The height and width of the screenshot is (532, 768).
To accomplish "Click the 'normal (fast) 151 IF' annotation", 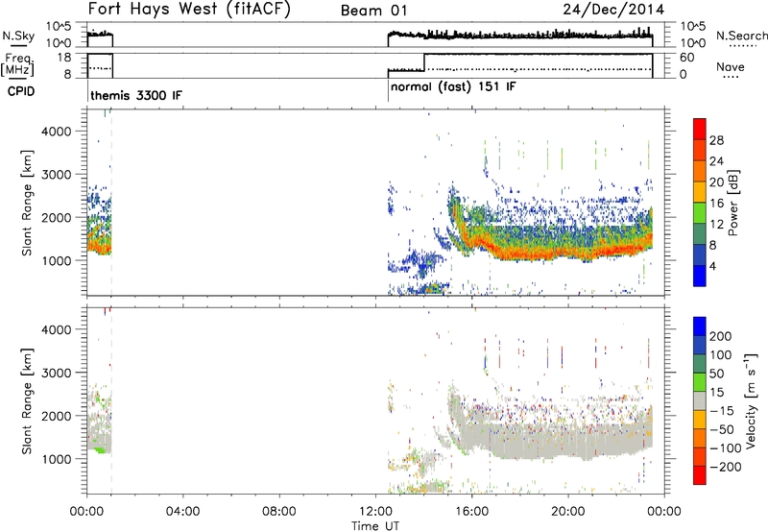I will (453, 87).
